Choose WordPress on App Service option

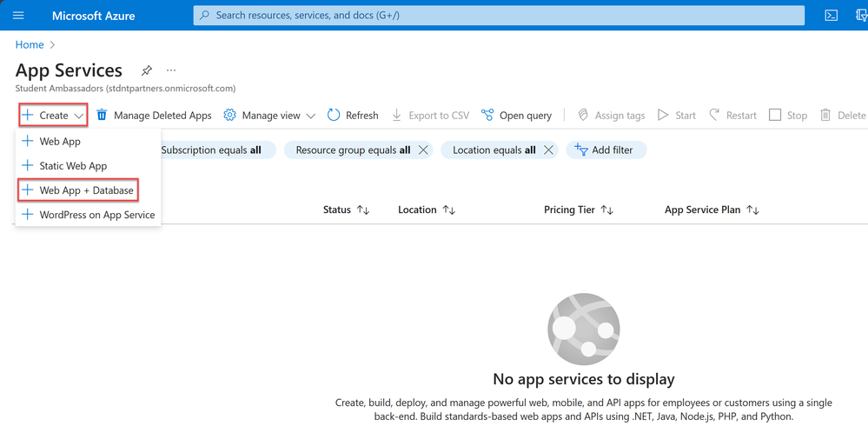pyautogui.click(x=88, y=215)
